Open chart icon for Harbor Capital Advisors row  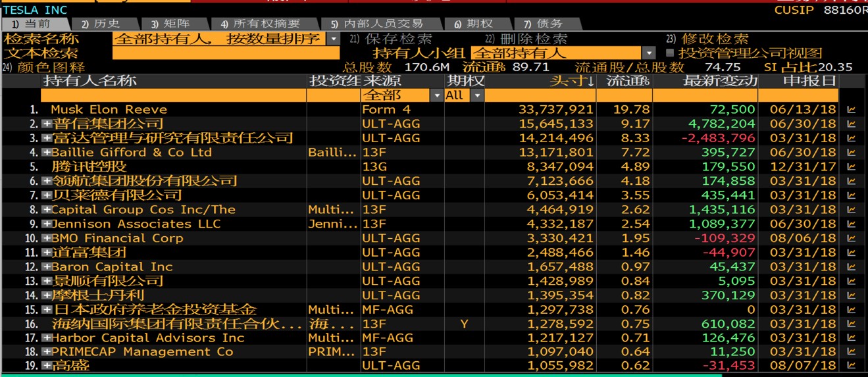click(x=851, y=338)
